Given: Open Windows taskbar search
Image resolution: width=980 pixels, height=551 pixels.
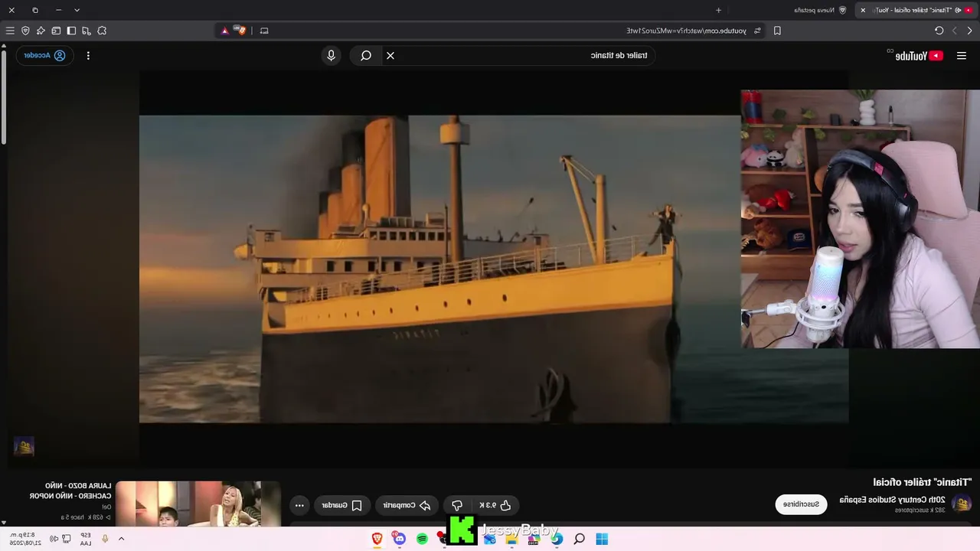Looking at the screenshot, I should [580, 539].
